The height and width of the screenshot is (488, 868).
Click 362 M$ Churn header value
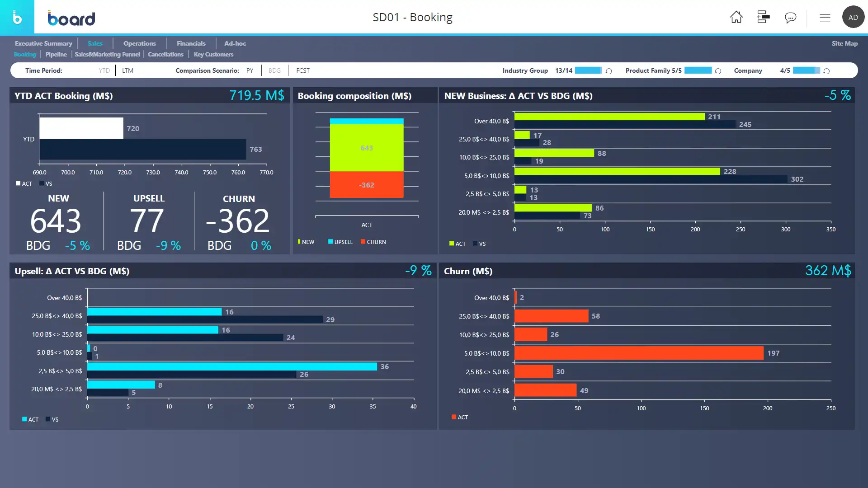pos(828,271)
